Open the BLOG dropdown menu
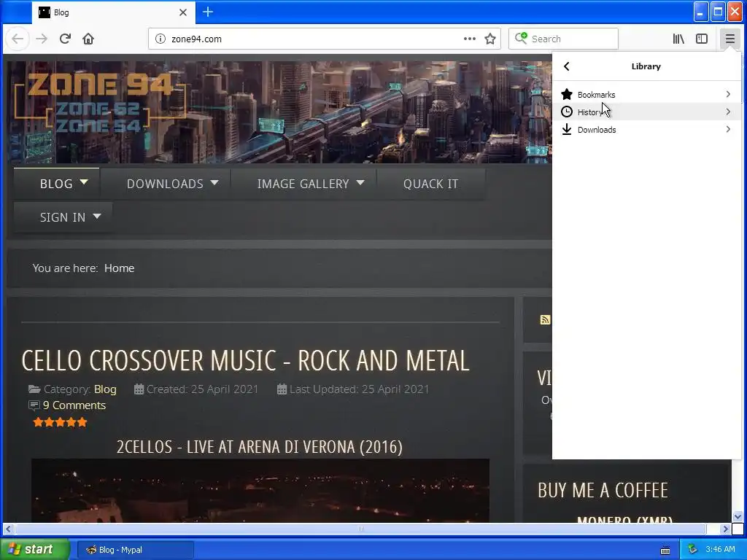Image resolution: width=747 pixels, height=560 pixels. (57, 183)
